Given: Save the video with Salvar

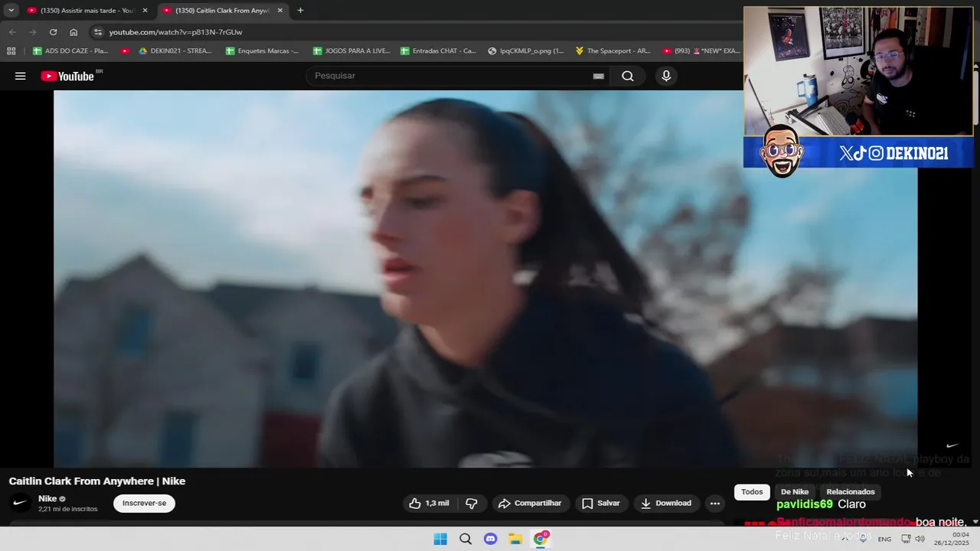Looking at the screenshot, I should click(601, 503).
